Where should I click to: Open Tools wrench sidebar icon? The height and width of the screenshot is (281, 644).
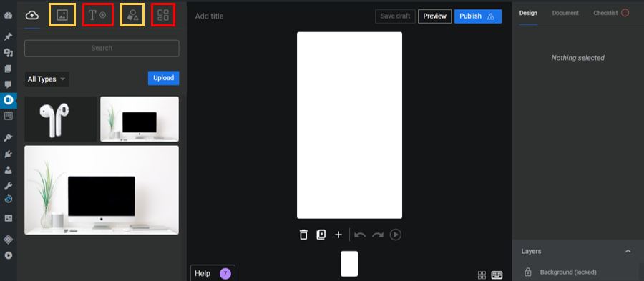point(8,186)
